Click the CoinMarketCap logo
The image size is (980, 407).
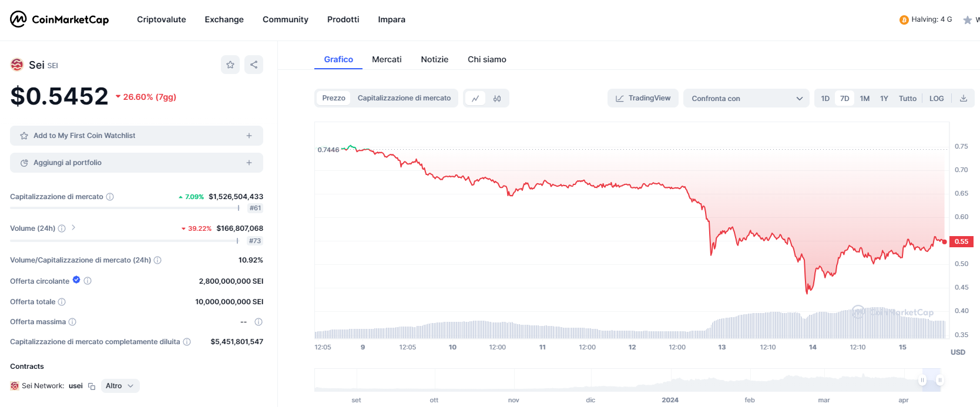coord(59,19)
